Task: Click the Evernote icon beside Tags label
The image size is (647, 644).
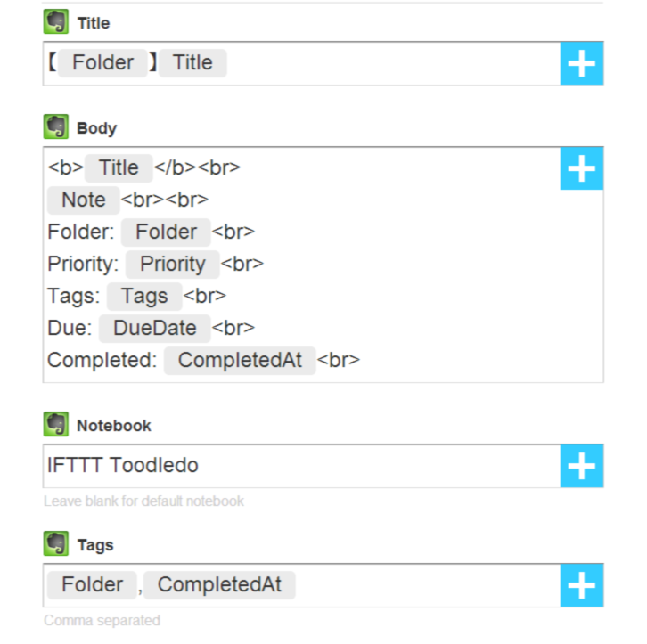Action: click(x=56, y=543)
